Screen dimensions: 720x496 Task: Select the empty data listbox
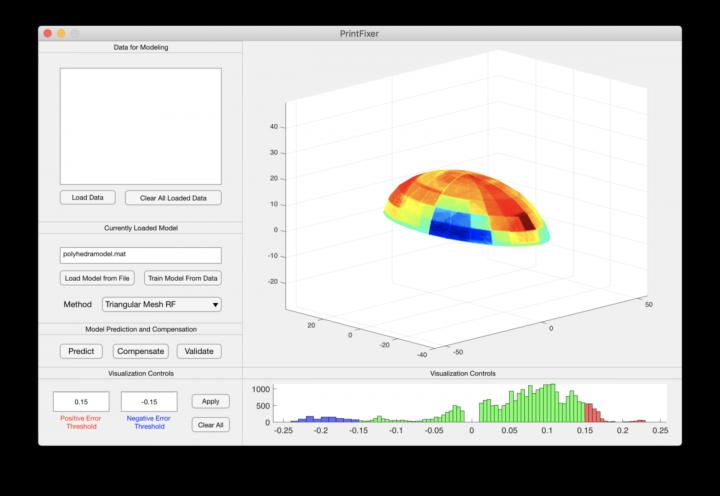[x=140, y=126]
